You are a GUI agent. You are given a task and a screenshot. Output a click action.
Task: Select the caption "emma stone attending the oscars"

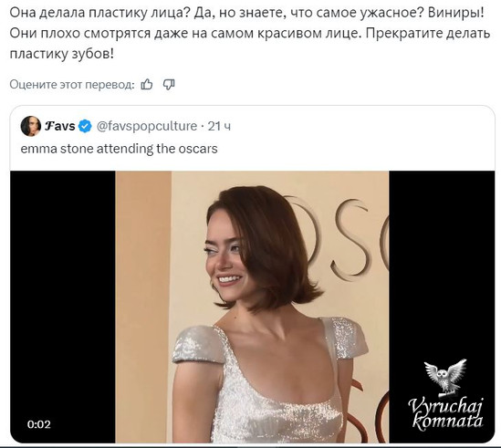click(x=119, y=149)
